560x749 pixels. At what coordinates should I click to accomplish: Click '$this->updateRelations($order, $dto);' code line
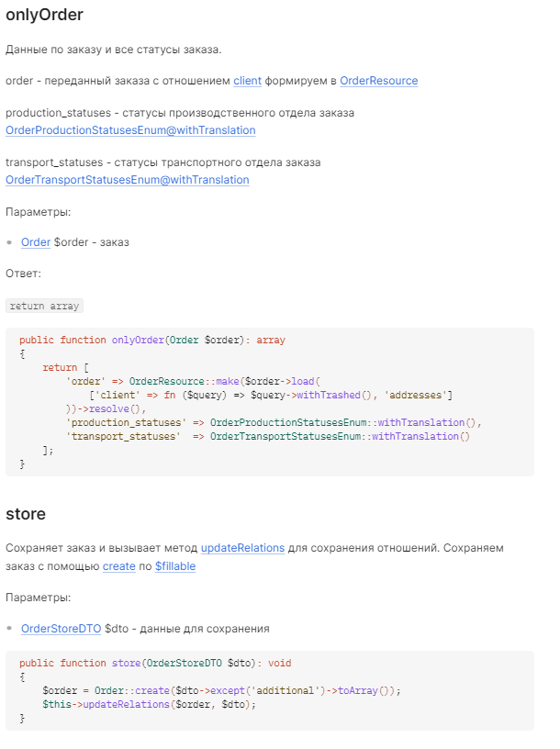(149, 705)
